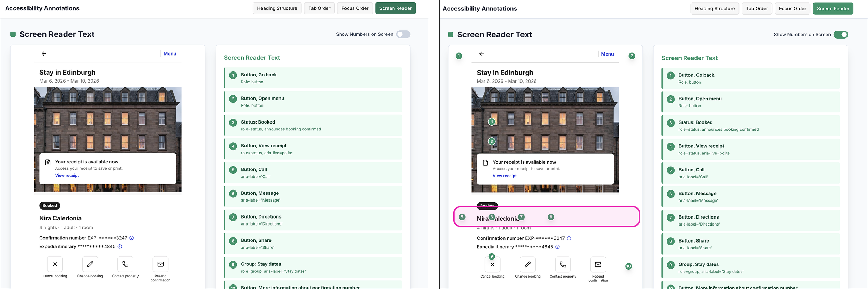868x289 pixels.
Task: Select 'Button, View receipt' item in left list
Action: tap(313, 149)
